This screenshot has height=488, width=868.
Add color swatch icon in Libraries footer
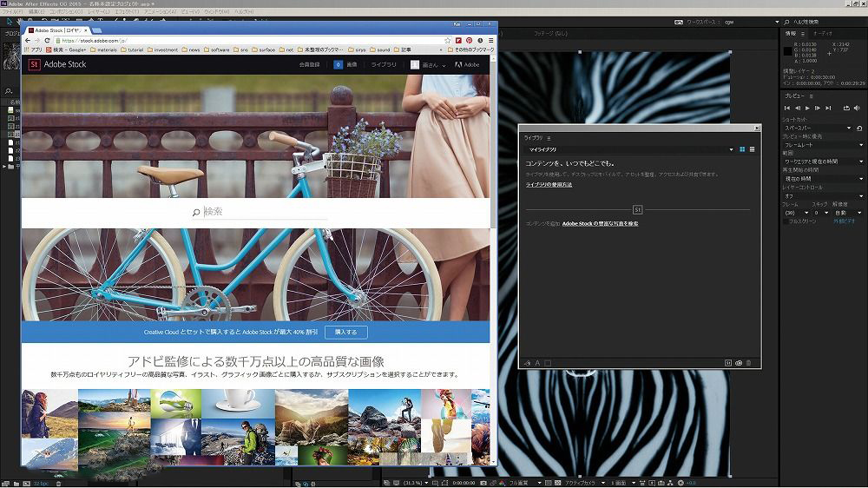[548, 363]
